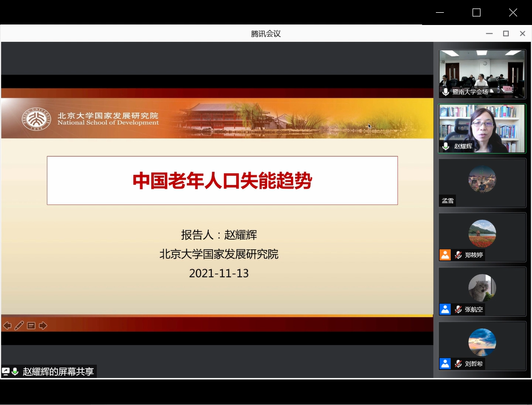
Task: Click the blue user icon beside 刘哲希
Action: pos(445,364)
